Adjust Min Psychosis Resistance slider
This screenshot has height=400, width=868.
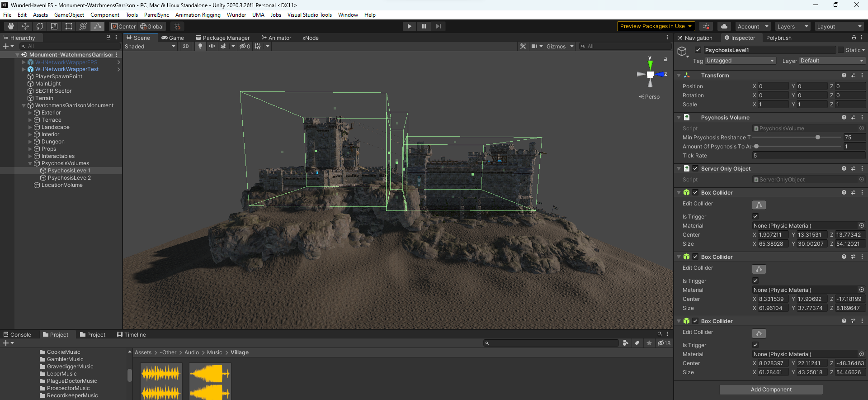point(817,138)
